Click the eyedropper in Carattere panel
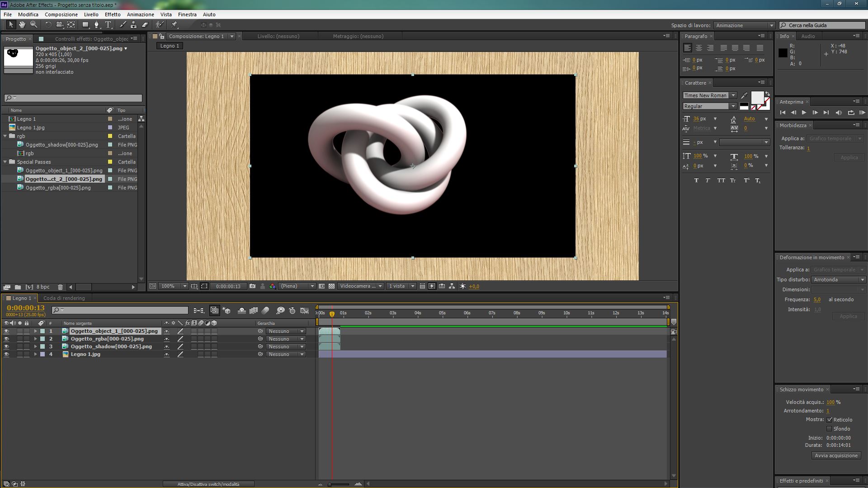868x488 pixels. 744,95
